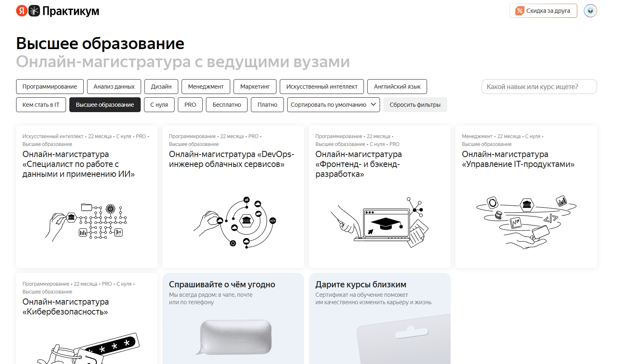
Task: Click the chat bubble image in help card
Action: (x=236, y=336)
